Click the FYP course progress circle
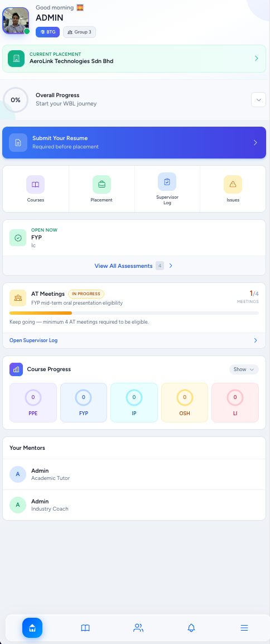 coord(83,397)
